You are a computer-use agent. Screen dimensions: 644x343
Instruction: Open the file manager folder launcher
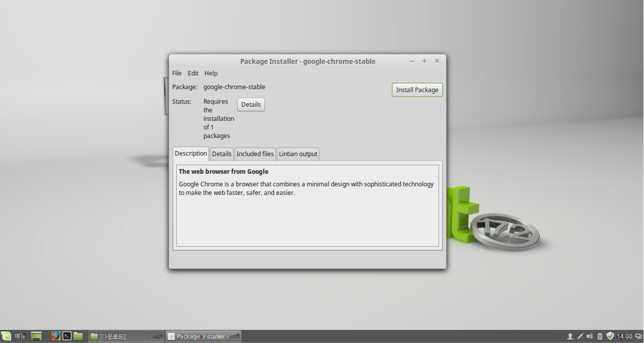78,336
